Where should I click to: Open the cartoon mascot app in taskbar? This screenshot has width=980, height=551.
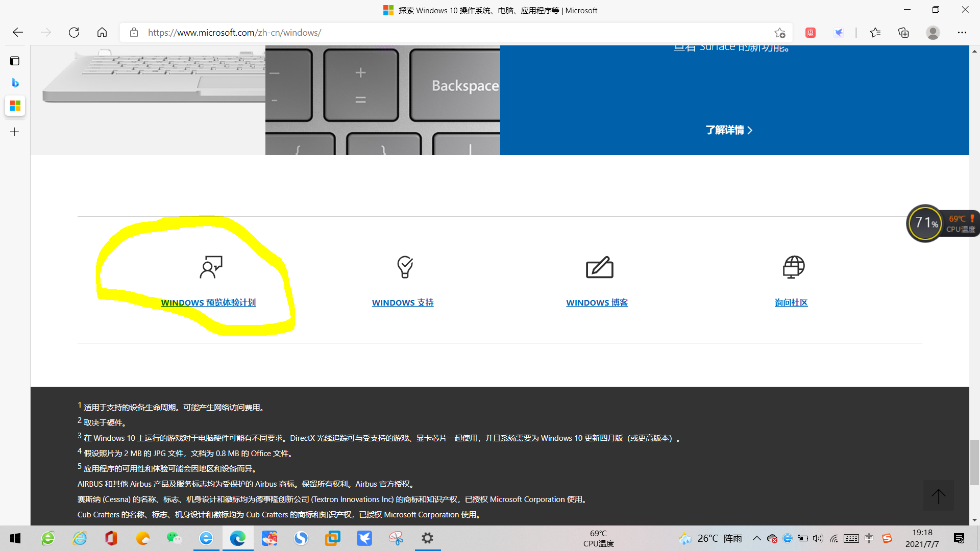click(269, 538)
